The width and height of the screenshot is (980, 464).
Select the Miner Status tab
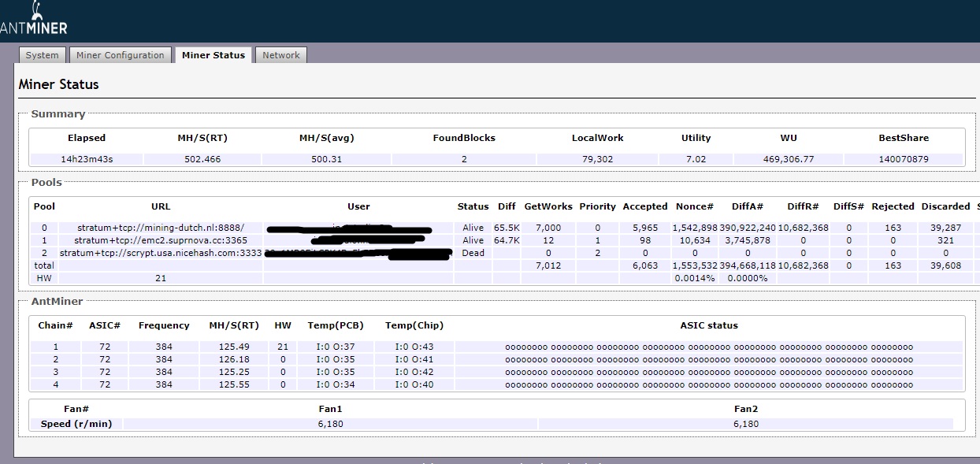(213, 54)
